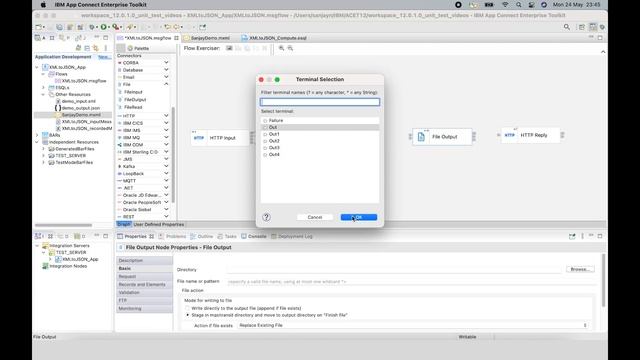Click the Zoom Out icon in Flow Exerciser bar

click(x=290, y=48)
